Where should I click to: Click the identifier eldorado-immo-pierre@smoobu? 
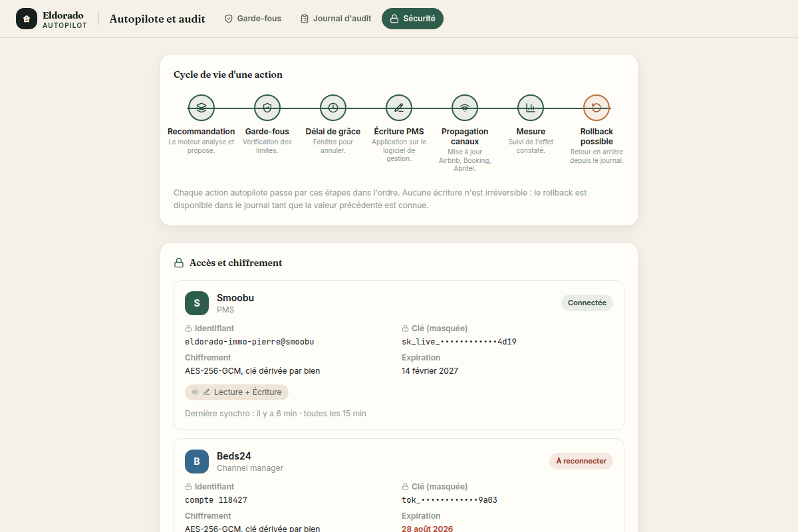[249, 342]
